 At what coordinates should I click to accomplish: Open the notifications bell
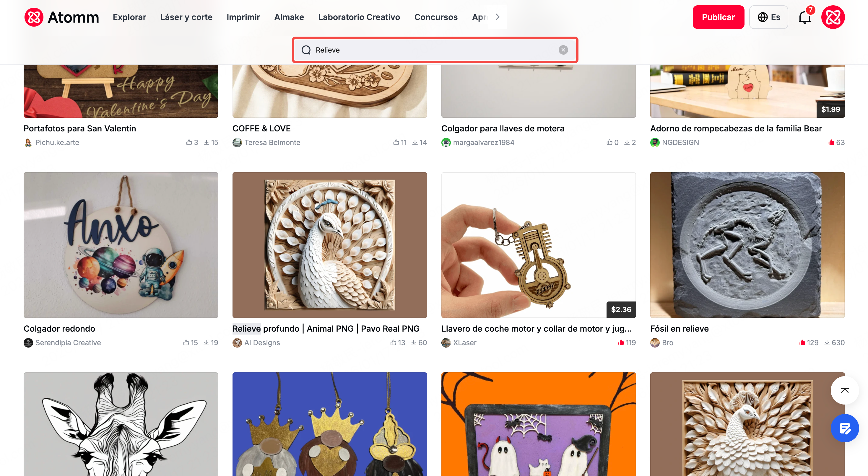coord(804,17)
